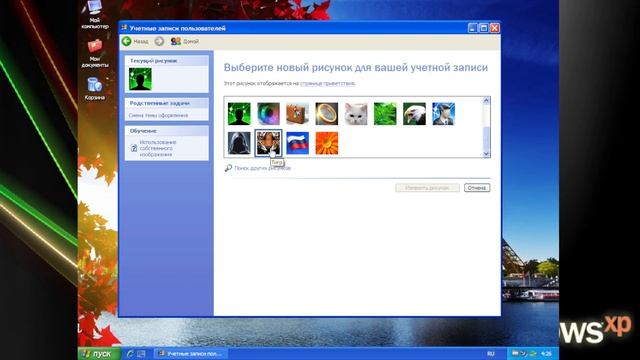This screenshot has width=640, height=360.
Task: Click the picture list scroll-down arrow
Action: pyautogui.click(x=486, y=154)
